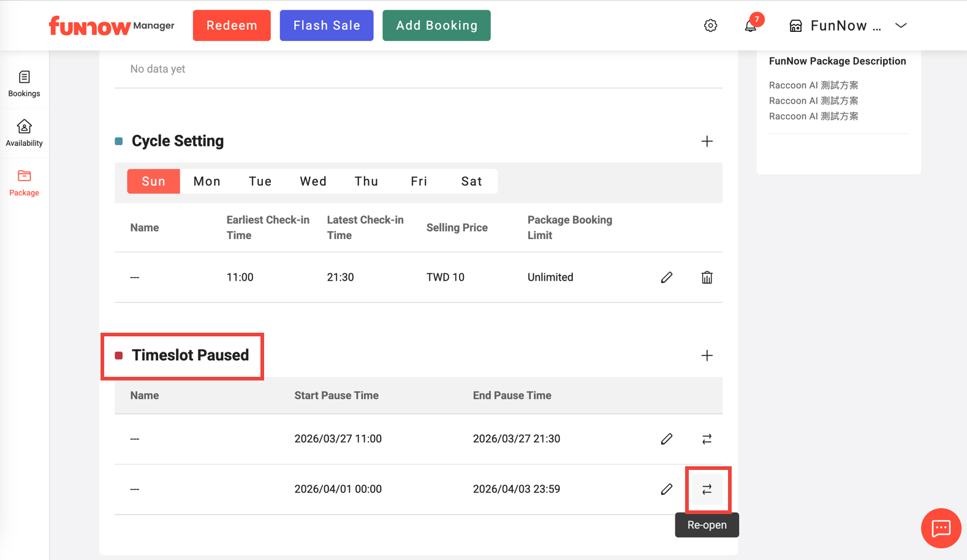Edit the Sunday cycle setting row

[x=667, y=278]
